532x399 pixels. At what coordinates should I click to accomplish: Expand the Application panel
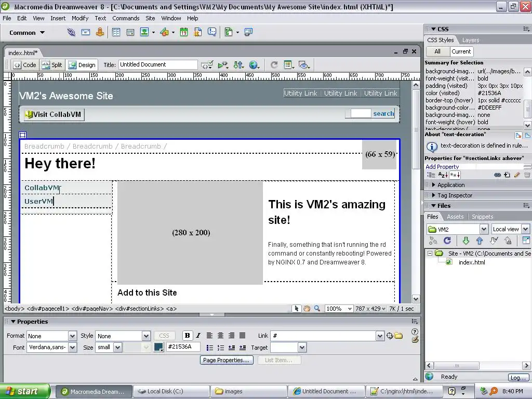click(x=434, y=185)
